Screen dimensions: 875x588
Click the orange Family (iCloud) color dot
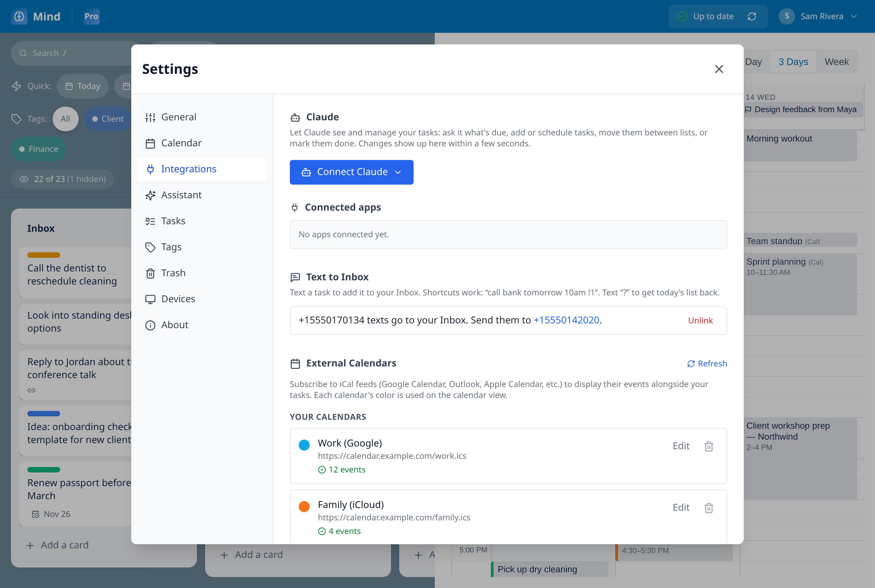click(304, 507)
